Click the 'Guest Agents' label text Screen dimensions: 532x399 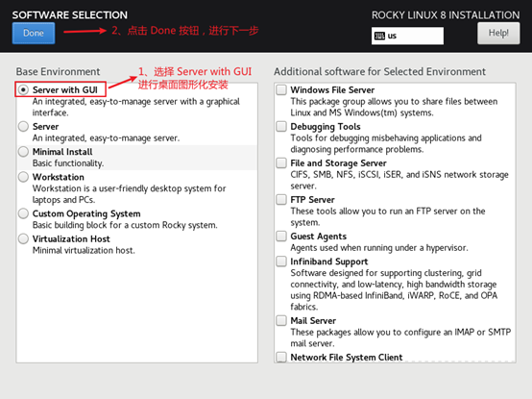[319, 237]
